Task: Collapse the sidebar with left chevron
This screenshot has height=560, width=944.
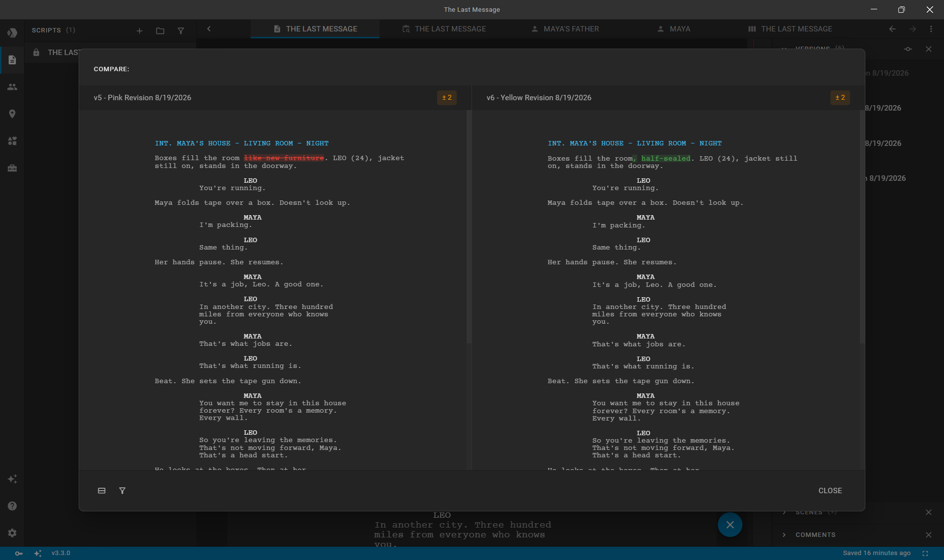Action: tap(209, 29)
